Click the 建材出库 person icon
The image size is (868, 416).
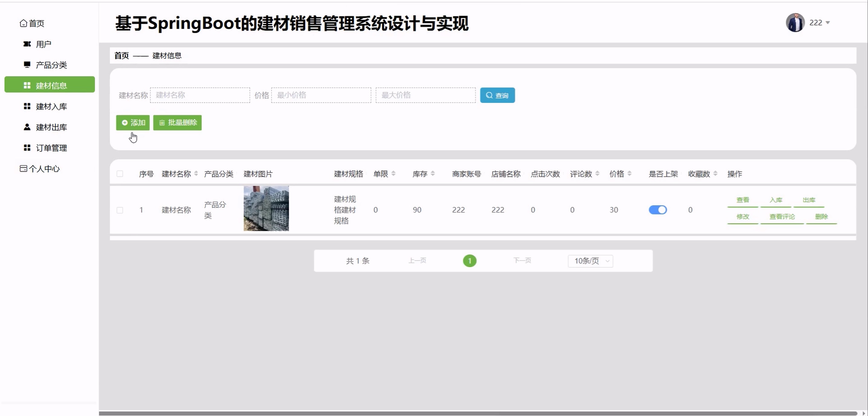tap(27, 127)
